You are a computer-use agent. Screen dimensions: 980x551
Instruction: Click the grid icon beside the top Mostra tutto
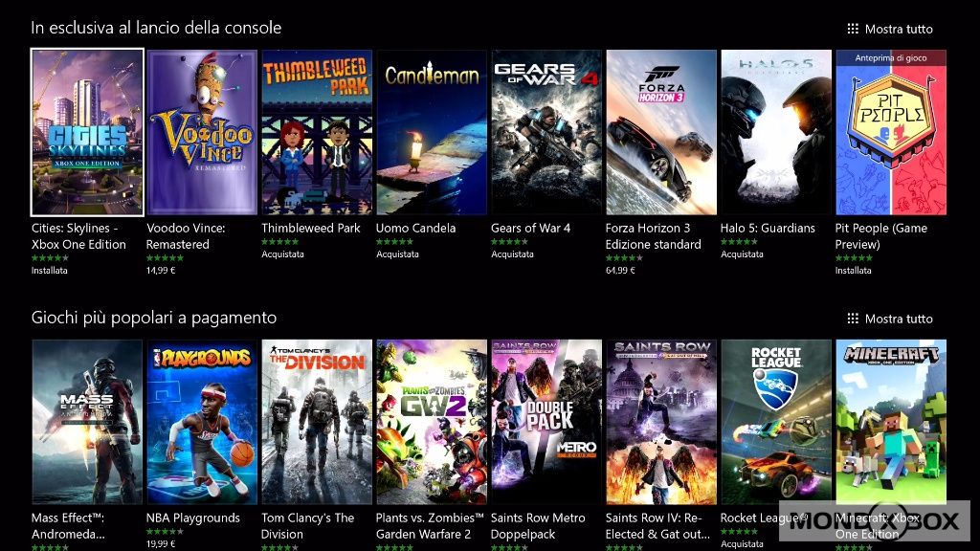pos(853,29)
